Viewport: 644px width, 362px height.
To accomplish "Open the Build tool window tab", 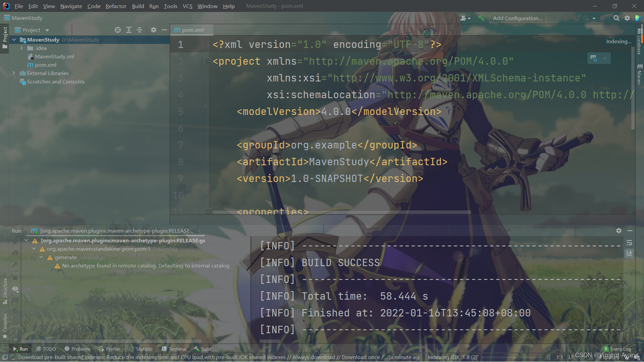I will (x=203, y=349).
